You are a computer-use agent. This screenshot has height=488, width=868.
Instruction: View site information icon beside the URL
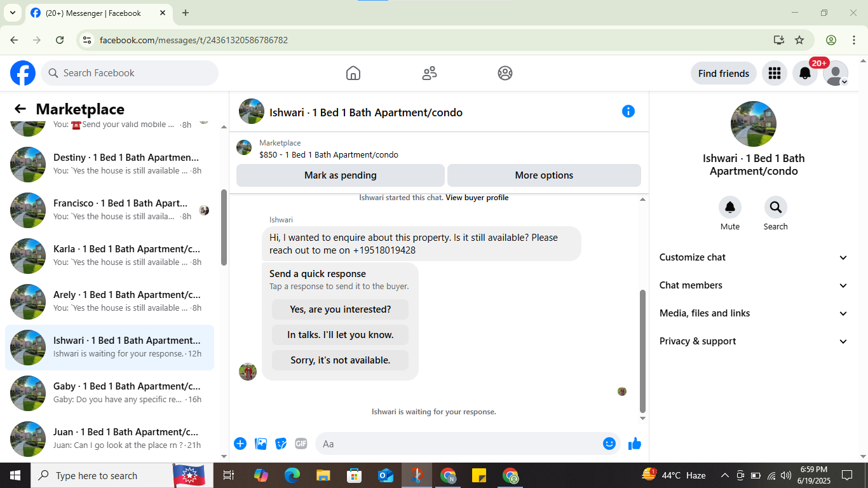coord(87,40)
